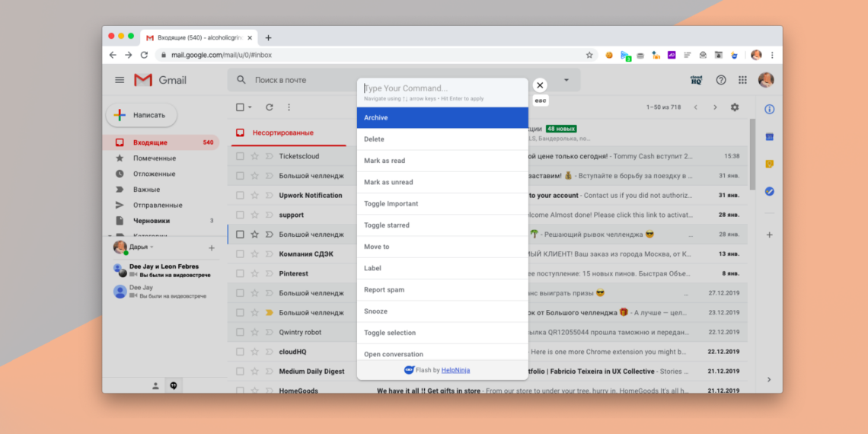
Task: Toggle the select-all emails checkbox
Action: click(240, 107)
